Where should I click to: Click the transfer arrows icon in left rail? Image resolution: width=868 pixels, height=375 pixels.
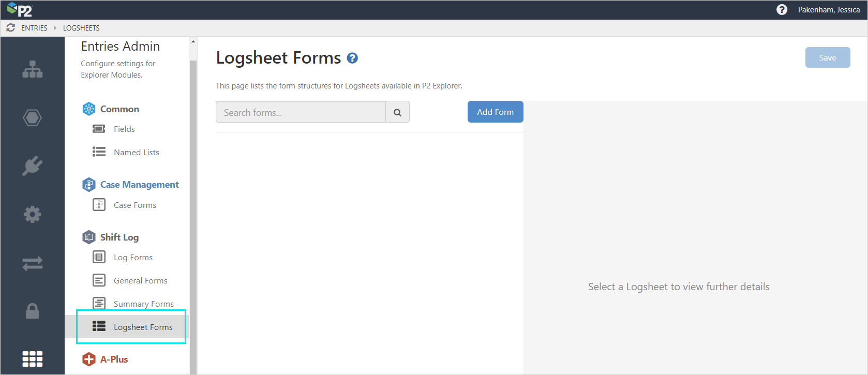pyautogui.click(x=32, y=264)
